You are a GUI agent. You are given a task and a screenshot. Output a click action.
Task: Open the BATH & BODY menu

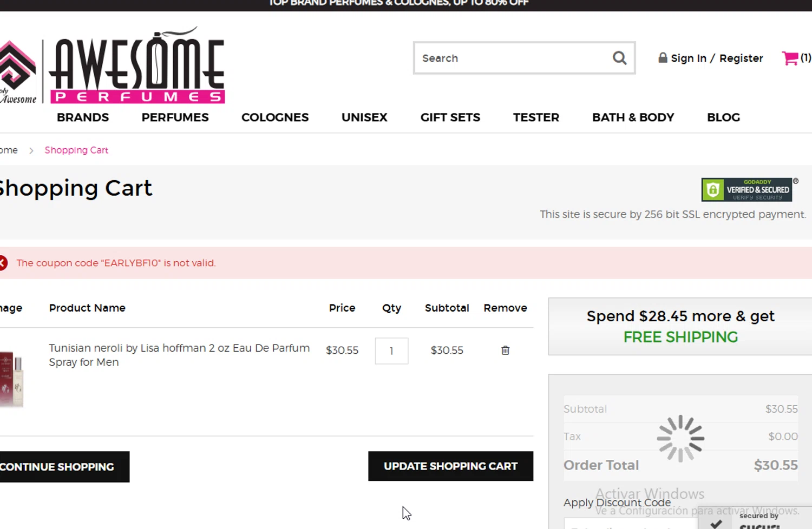633,117
